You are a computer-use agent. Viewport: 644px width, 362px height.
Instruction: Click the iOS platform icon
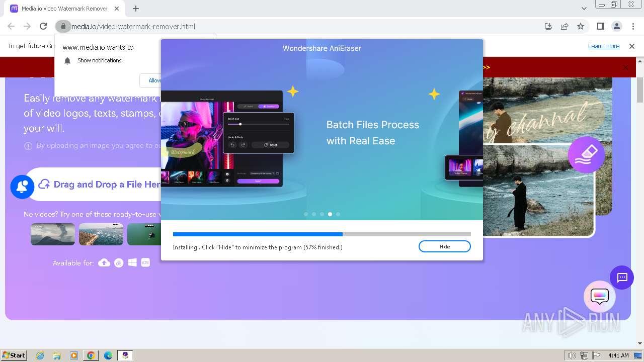click(x=145, y=262)
